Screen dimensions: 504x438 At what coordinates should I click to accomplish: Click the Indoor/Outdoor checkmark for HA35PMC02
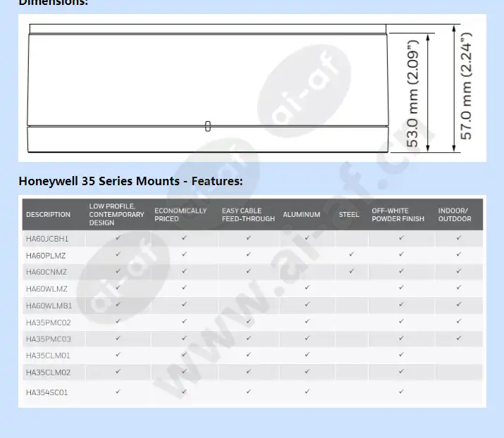coord(459,321)
